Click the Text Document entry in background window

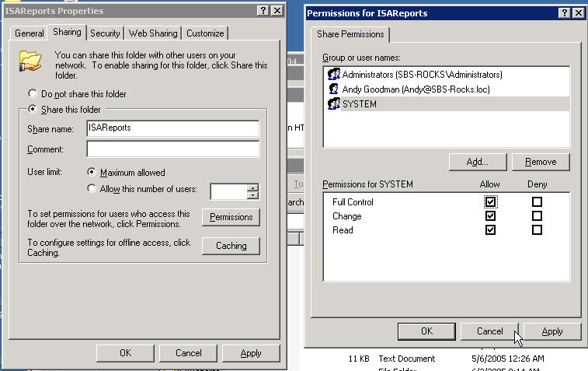407,359
